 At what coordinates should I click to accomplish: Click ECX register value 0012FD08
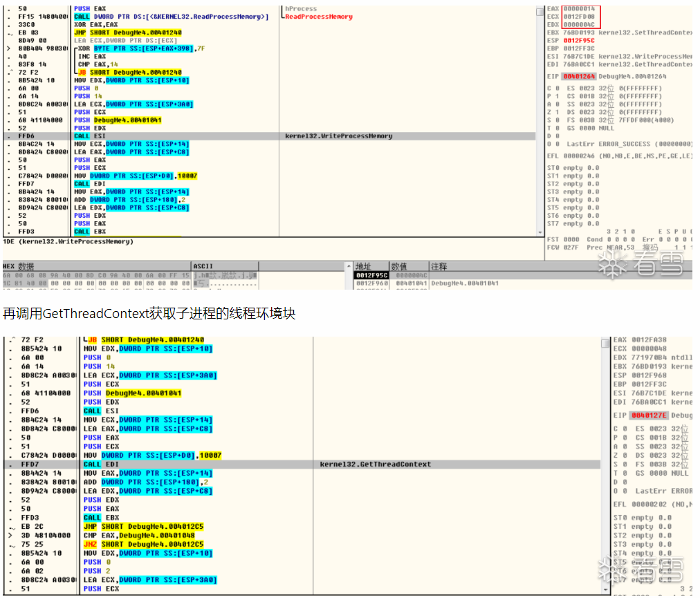pyautogui.click(x=579, y=17)
